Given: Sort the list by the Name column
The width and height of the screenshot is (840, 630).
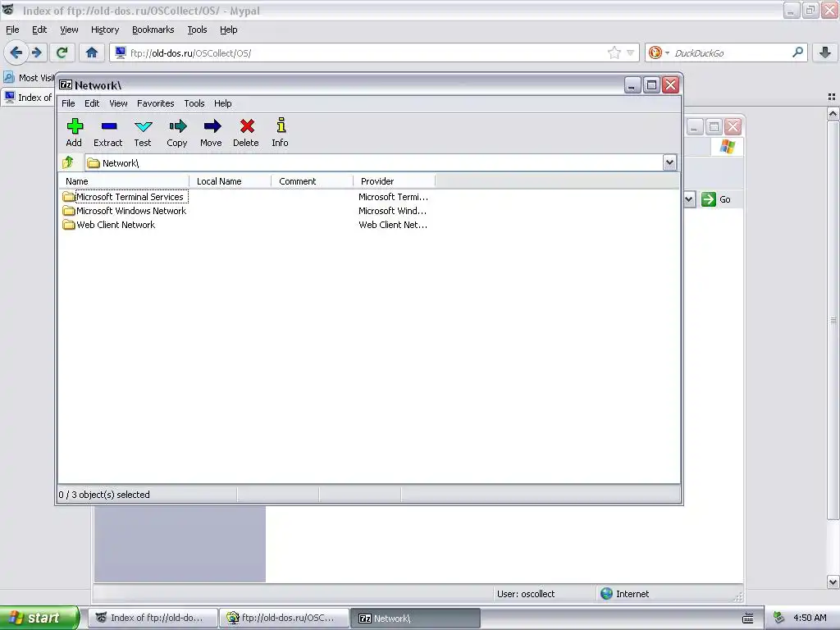Looking at the screenshot, I should click(124, 181).
